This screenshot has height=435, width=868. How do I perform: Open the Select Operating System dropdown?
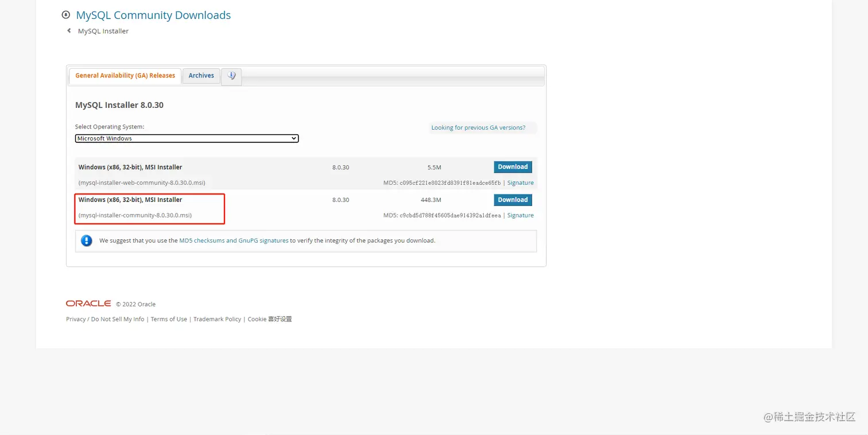pos(187,138)
